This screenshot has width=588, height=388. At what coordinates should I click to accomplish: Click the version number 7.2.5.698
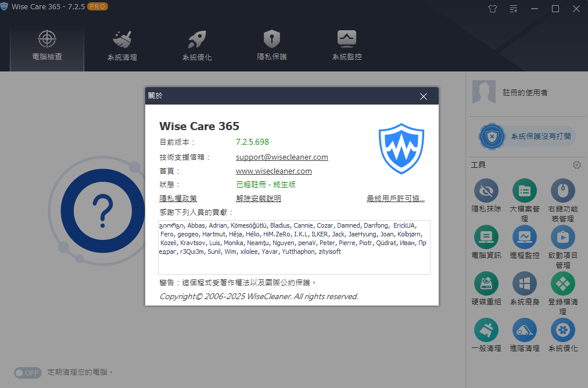pyautogui.click(x=252, y=142)
